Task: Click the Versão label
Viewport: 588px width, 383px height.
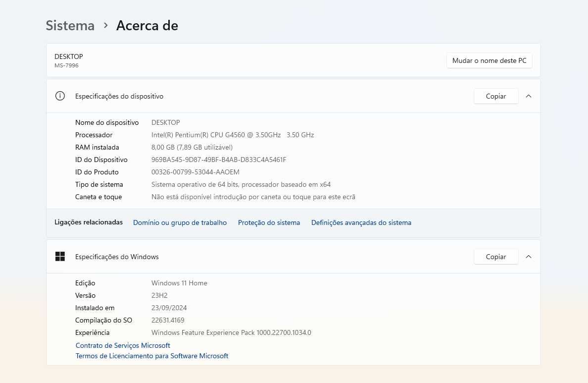Action: (x=85, y=295)
